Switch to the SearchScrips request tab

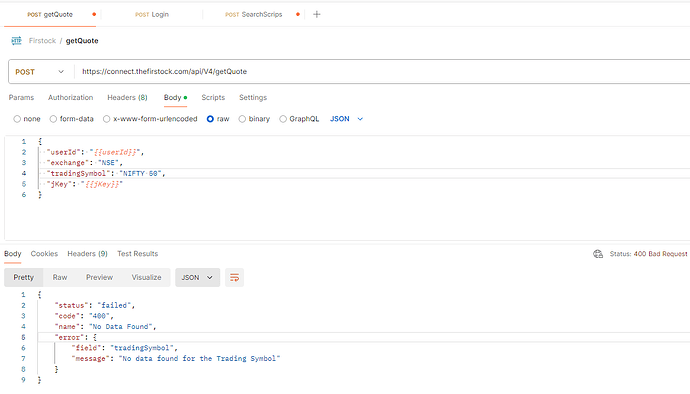click(253, 15)
